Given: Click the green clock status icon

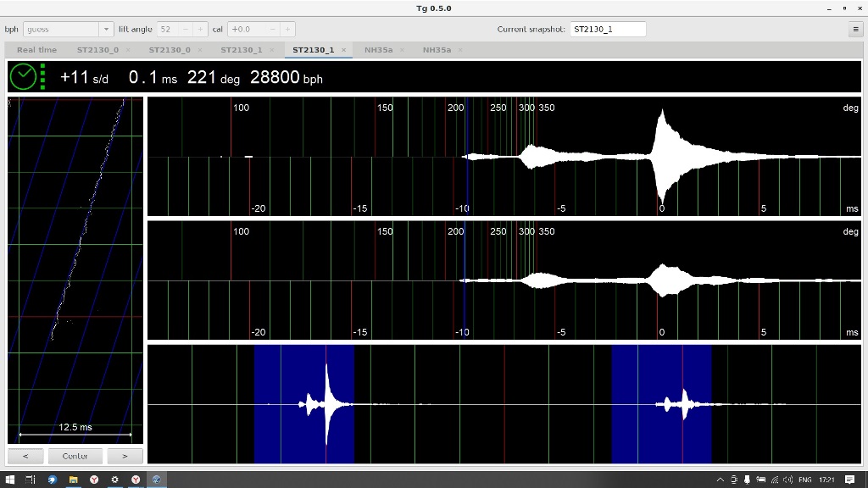Looking at the screenshot, I should click(24, 77).
